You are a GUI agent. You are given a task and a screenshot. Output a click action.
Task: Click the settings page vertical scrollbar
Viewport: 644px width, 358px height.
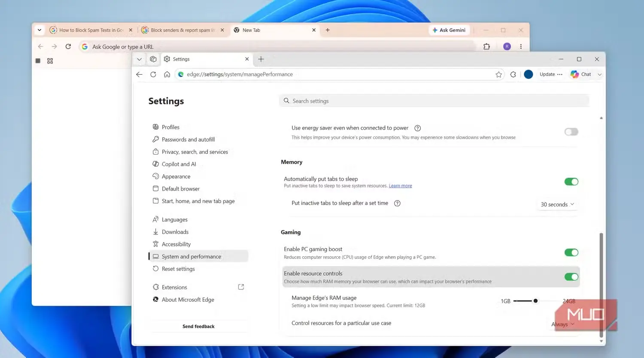(601, 285)
